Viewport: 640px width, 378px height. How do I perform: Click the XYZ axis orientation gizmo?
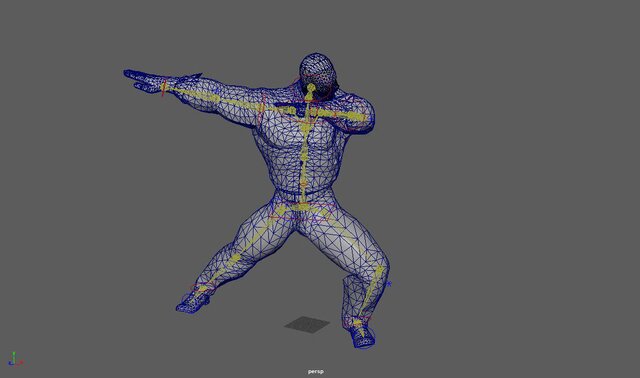(16, 359)
